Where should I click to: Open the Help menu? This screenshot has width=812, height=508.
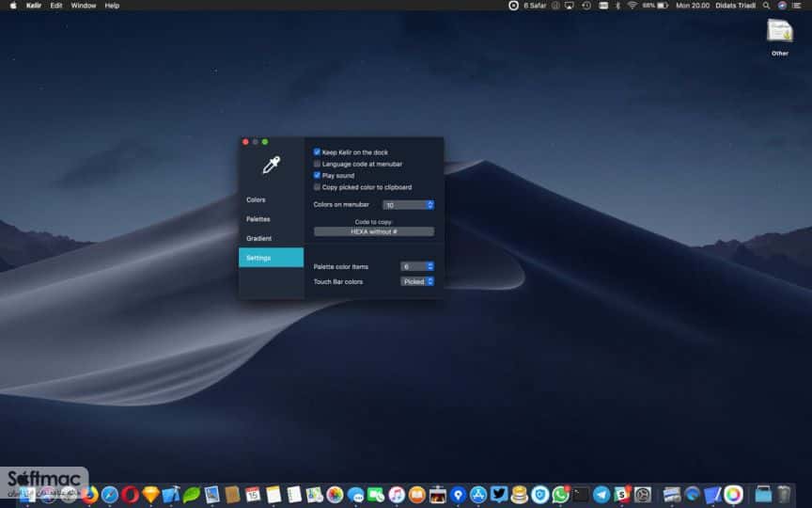(x=112, y=6)
